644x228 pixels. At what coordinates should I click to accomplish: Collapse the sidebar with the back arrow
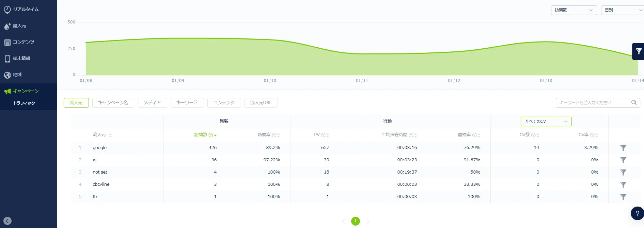[x=7, y=221]
